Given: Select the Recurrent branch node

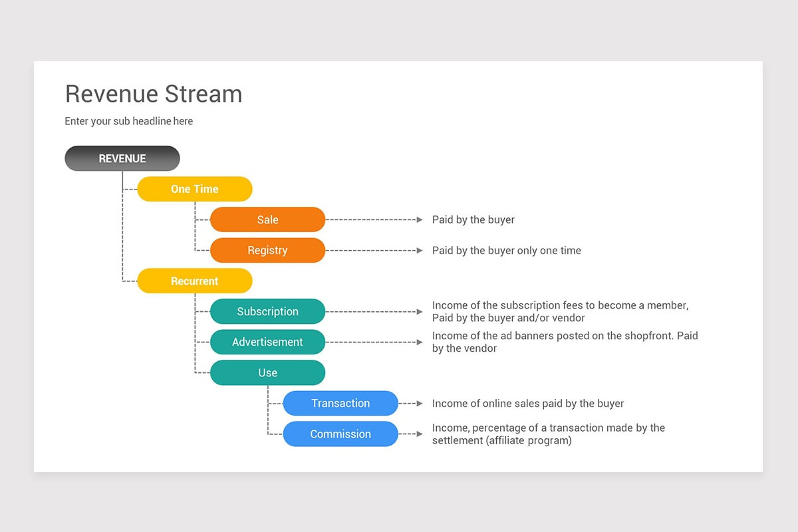Looking at the screenshot, I should [x=194, y=281].
